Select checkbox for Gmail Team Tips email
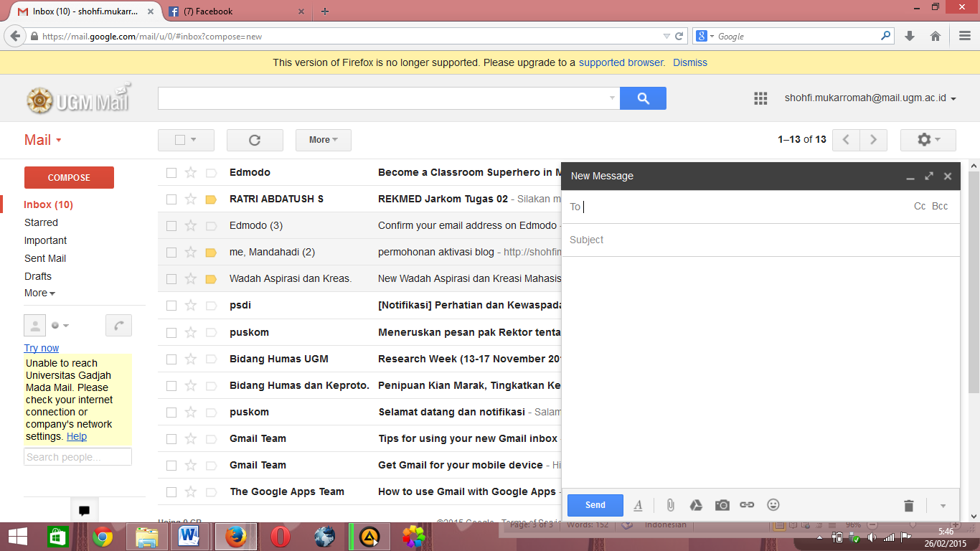Viewport: 980px width, 551px height. coord(171,438)
